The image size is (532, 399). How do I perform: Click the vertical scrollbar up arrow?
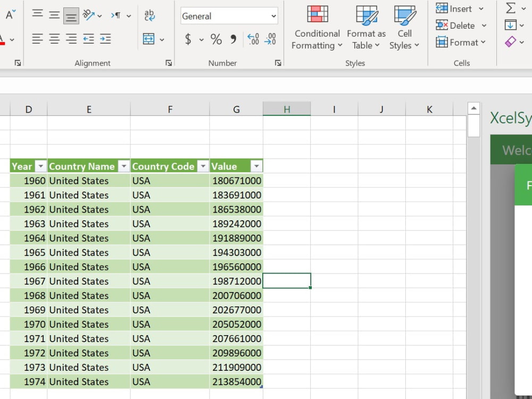point(473,108)
